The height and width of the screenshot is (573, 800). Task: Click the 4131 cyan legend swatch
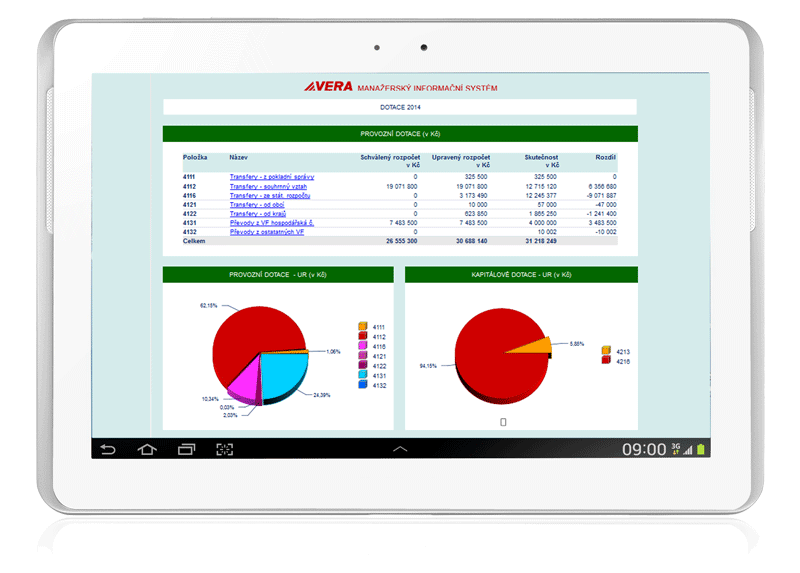pos(362,375)
